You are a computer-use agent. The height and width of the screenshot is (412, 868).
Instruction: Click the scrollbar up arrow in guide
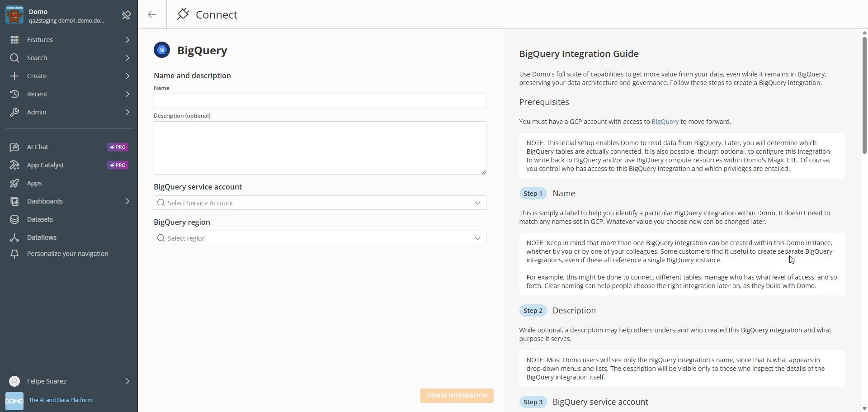coord(864,33)
